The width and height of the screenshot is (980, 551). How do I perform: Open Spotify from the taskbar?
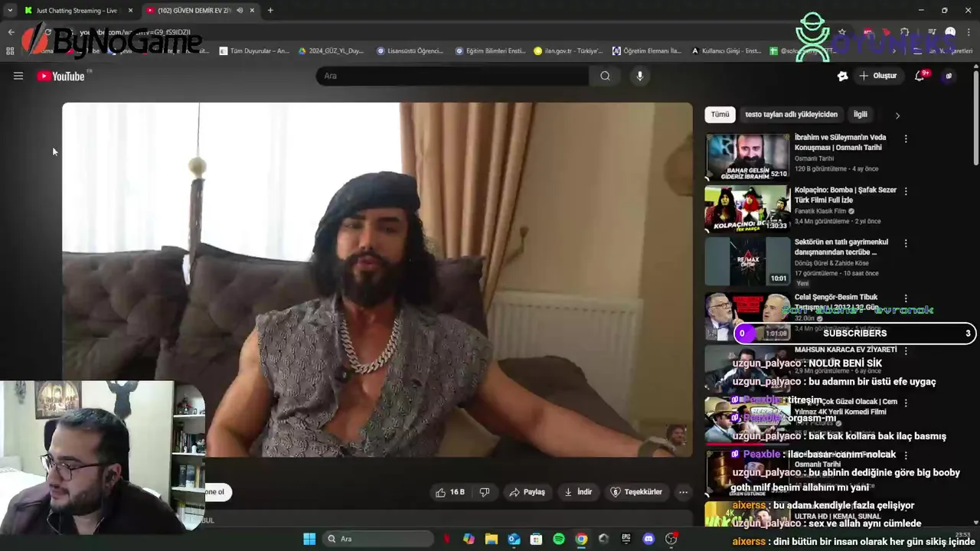(559, 539)
